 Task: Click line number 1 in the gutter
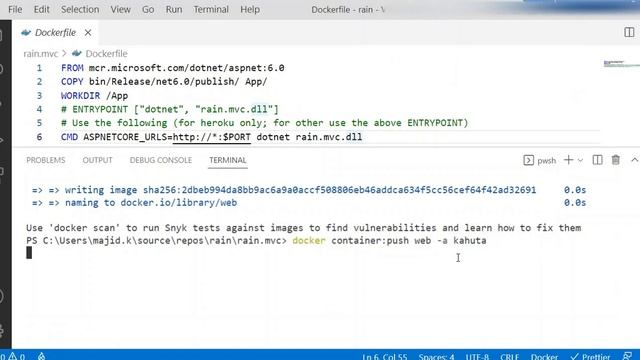39,68
